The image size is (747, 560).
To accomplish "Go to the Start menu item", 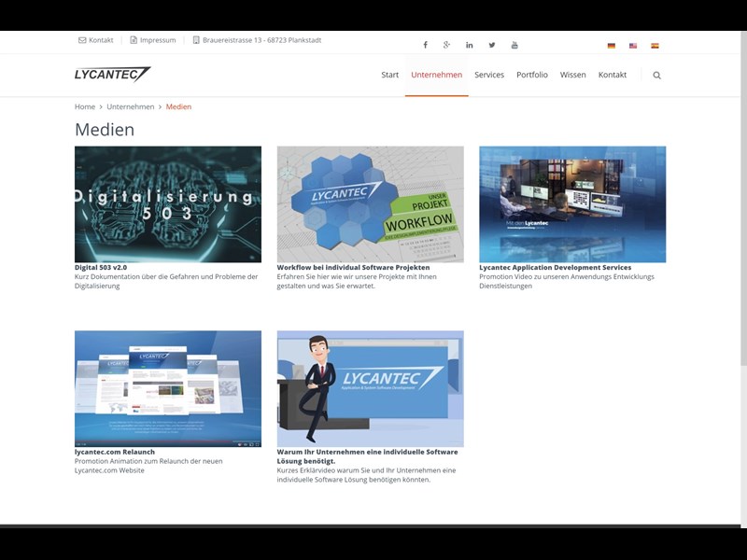I will click(x=389, y=75).
